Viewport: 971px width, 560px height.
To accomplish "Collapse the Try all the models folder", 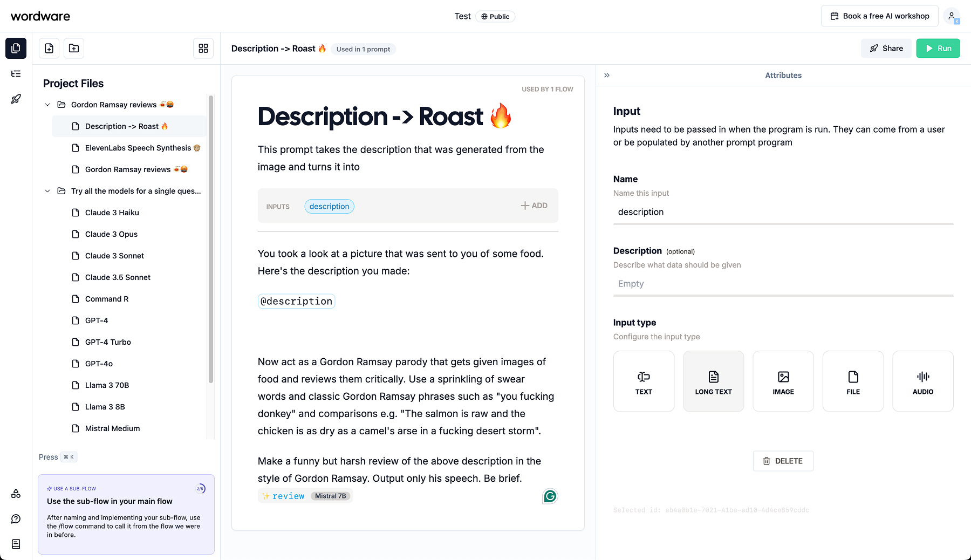I will click(47, 191).
